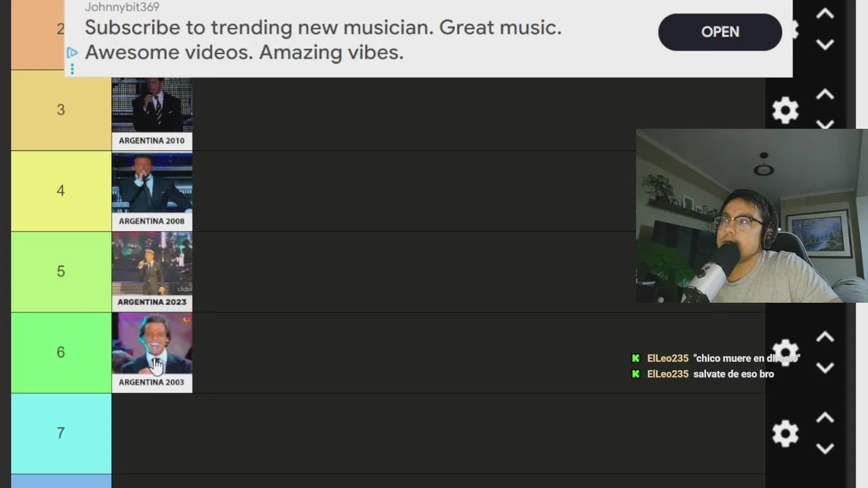This screenshot has height=488, width=868.
Task: Click the yellow tier 4 label
Action: [x=61, y=191]
